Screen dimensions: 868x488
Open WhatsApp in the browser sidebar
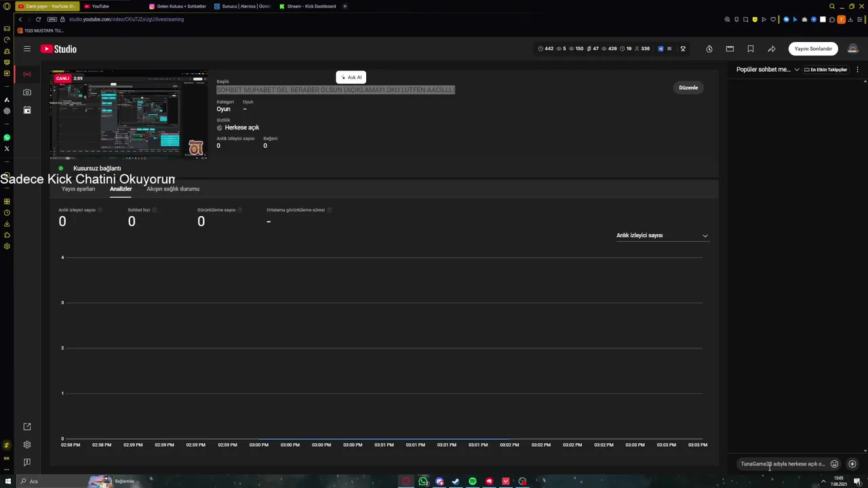pos(7,138)
